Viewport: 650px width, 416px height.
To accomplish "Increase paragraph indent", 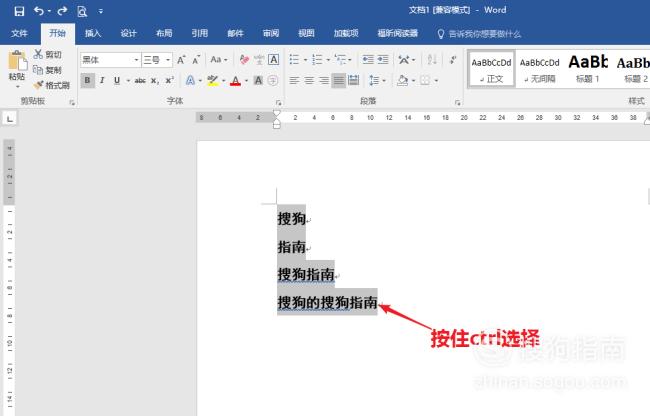I will click(383, 60).
